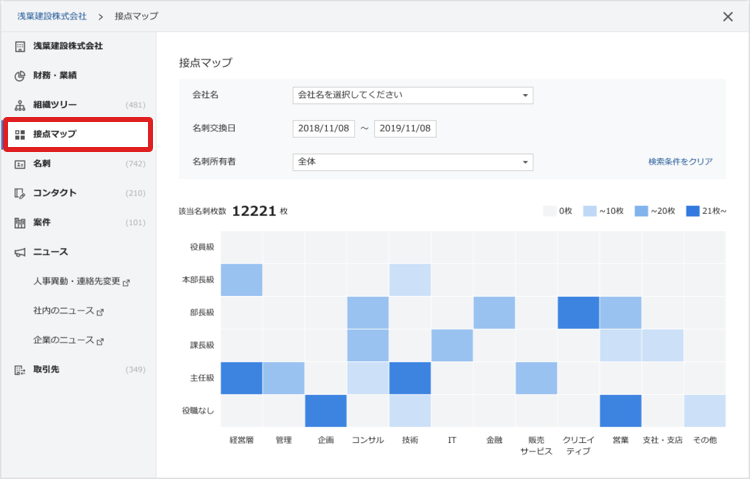Click the grid icon for 接点マップ

click(20, 134)
